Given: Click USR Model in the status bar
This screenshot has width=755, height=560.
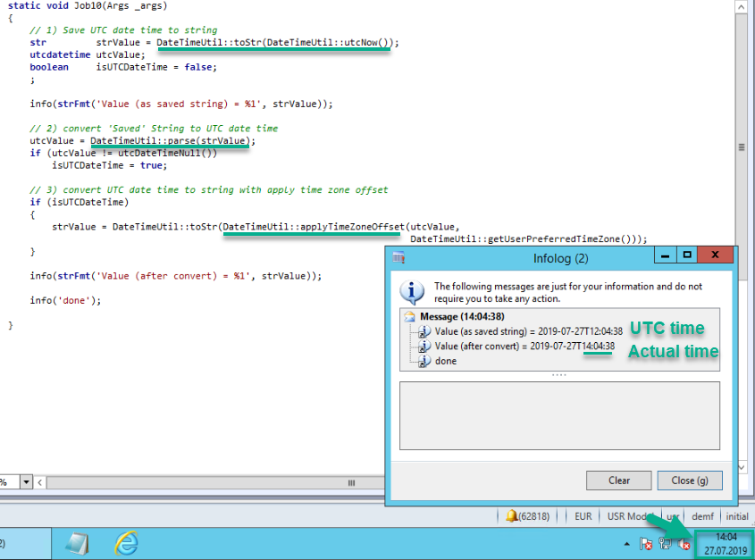Looking at the screenshot, I should [x=627, y=515].
